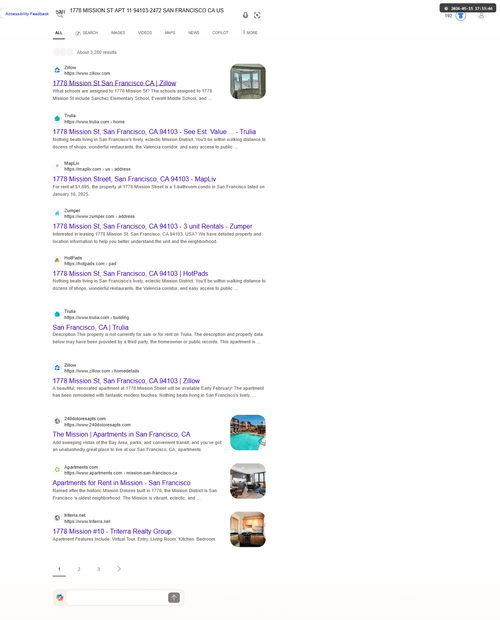
Task: Open the MapLiv 1778 Mission Street result
Action: (134, 179)
